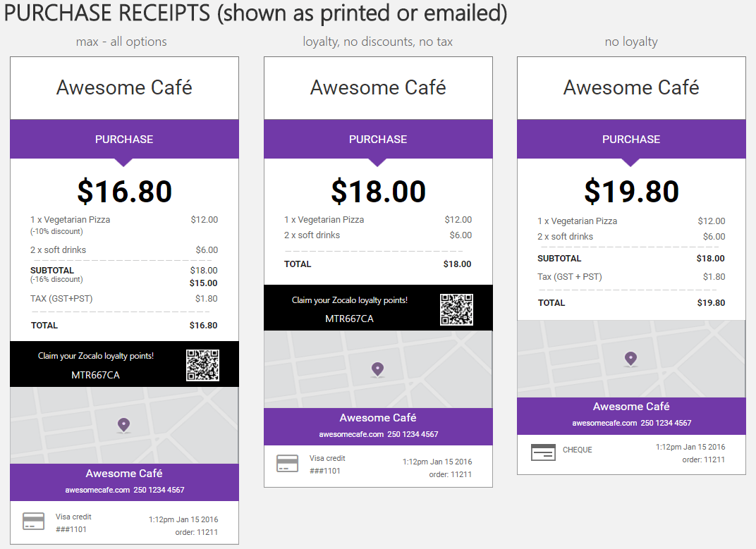
Task: Click the PURCHASE banner on the $19.80 receipt
Action: click(x=631, y=140)
